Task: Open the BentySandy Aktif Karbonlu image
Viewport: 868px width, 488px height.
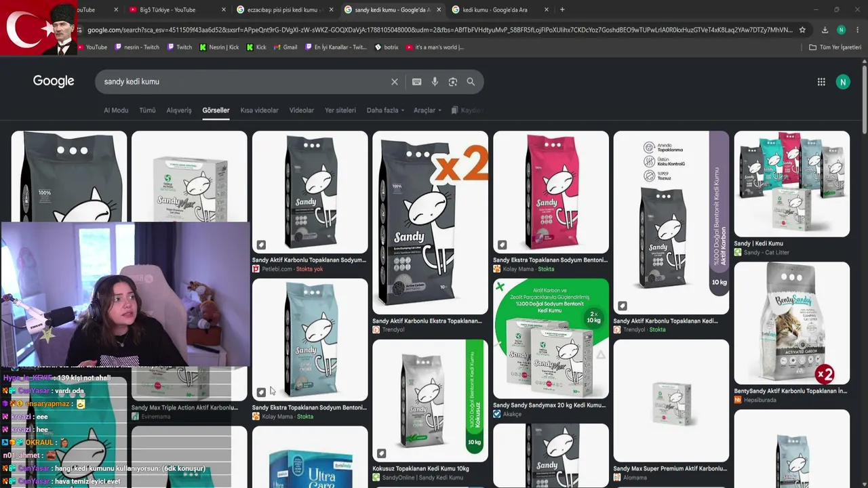Action: (791, 323)
